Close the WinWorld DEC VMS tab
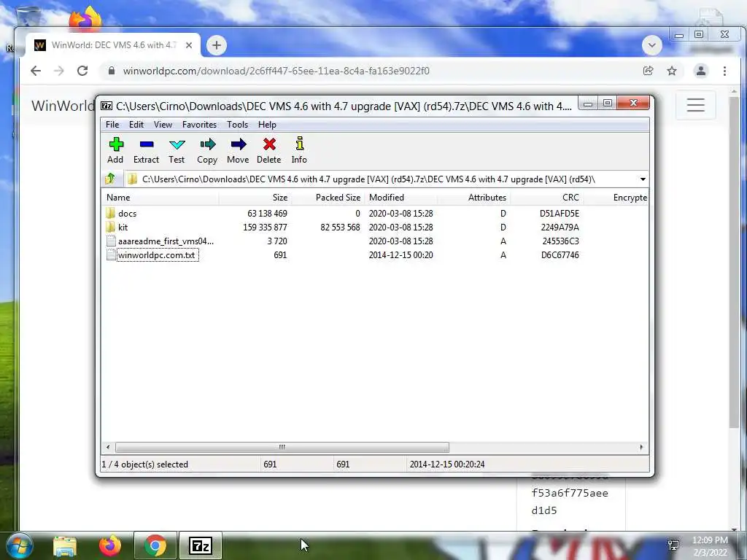Image resolution: width=747 pixels, height=560 pixels. (x=189, y=45)
